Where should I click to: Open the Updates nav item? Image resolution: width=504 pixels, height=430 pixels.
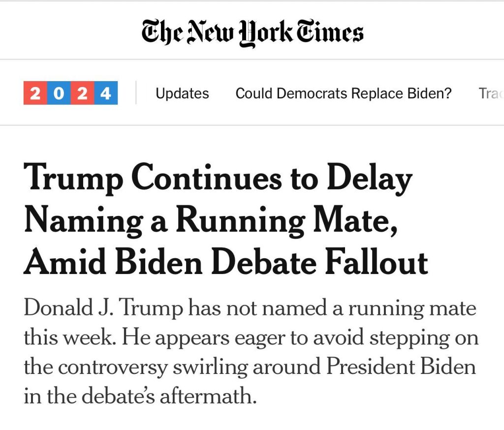(x=182, y=93)
